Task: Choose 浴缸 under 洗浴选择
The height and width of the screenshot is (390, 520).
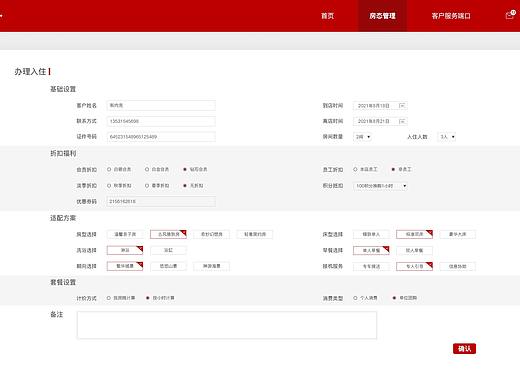Action: 168,250
